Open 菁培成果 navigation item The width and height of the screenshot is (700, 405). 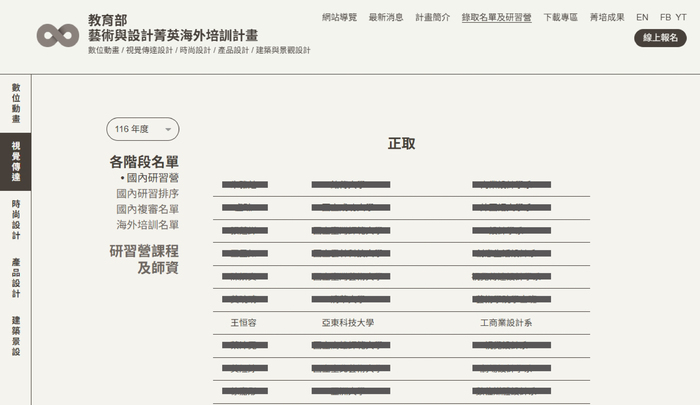click(x=607, y=17)
